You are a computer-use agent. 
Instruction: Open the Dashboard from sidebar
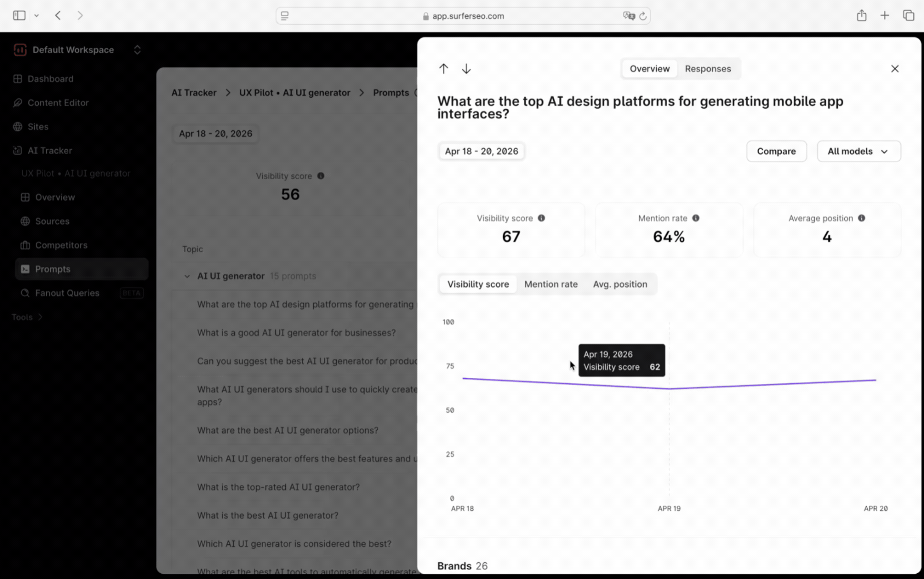tap(50, 79)
